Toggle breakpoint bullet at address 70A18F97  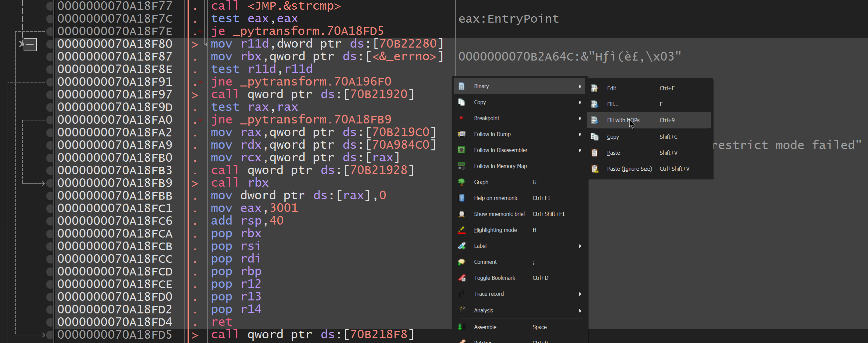pyautogui.click(x=50, y=95)
